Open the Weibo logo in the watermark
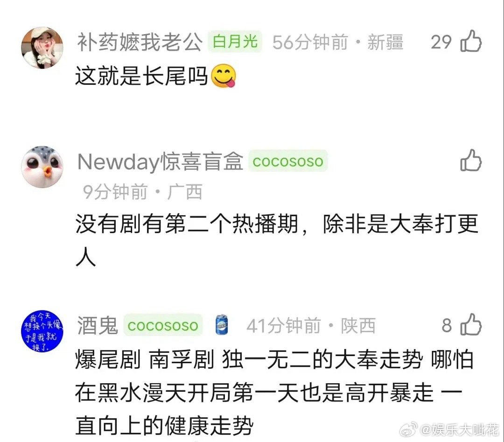The width and height of the screenshot is (504, 442). [408, 429]
